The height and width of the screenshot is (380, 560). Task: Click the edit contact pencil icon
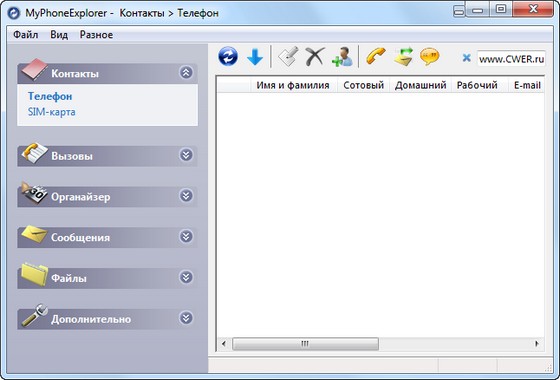[288, 56]
